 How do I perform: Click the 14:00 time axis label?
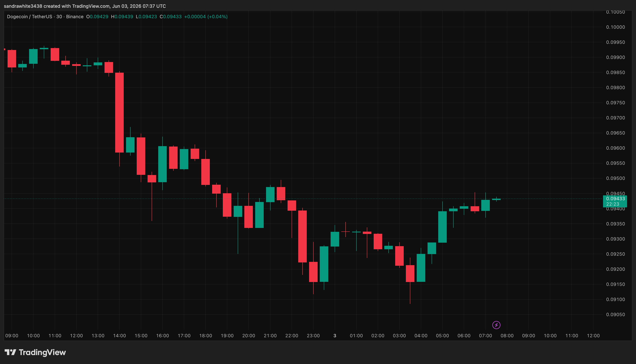tap(119, 336)
